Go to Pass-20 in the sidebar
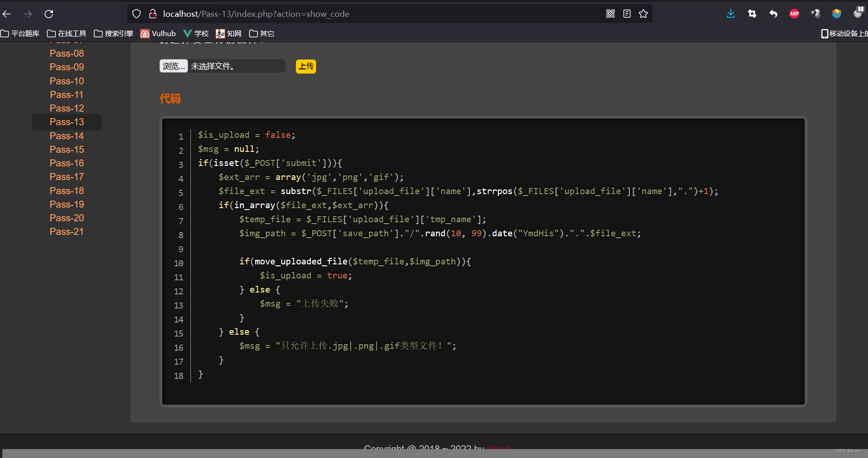Image resolution: width=868 pixels, height=458 pixels. (67, 218)
